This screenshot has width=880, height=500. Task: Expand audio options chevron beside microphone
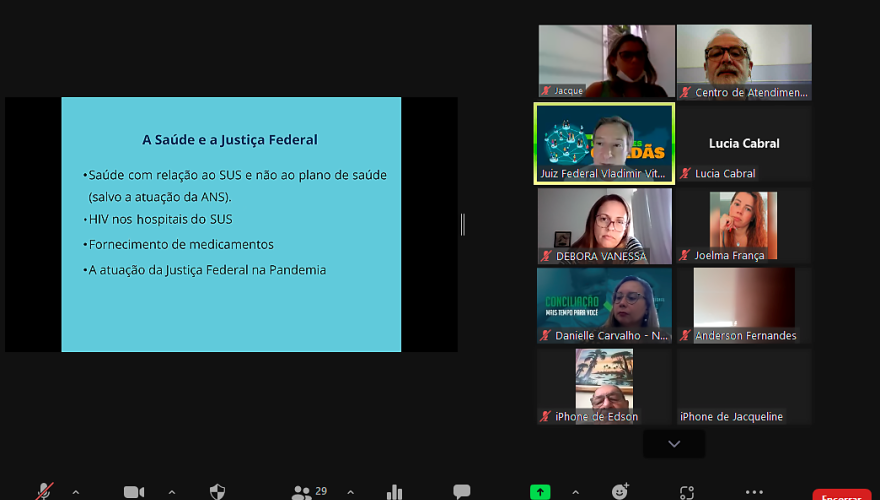76,492
